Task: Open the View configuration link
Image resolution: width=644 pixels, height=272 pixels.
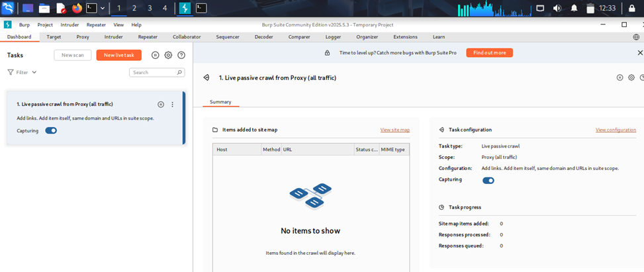Action: tap(616, 130)
